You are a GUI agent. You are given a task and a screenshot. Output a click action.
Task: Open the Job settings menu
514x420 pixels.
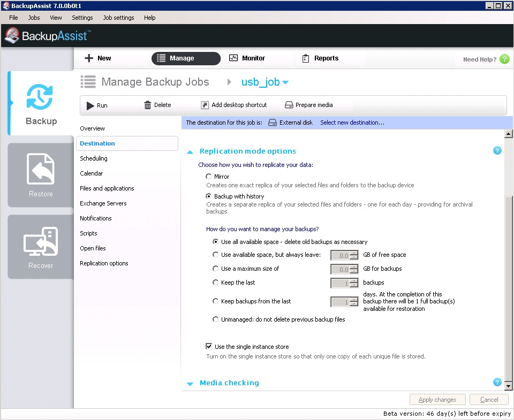(x=118, y=18)
